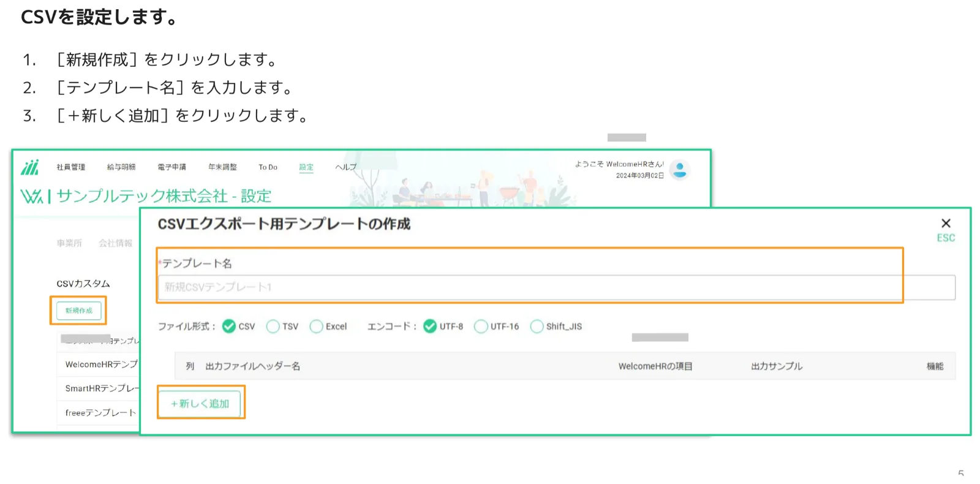Click the CSVカスタム section label

click(83, 284)
